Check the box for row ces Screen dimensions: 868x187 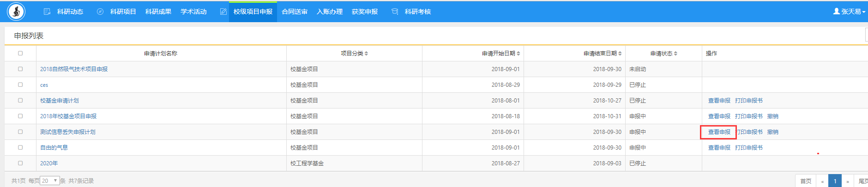pyautogui.click(x=20, y=85)
